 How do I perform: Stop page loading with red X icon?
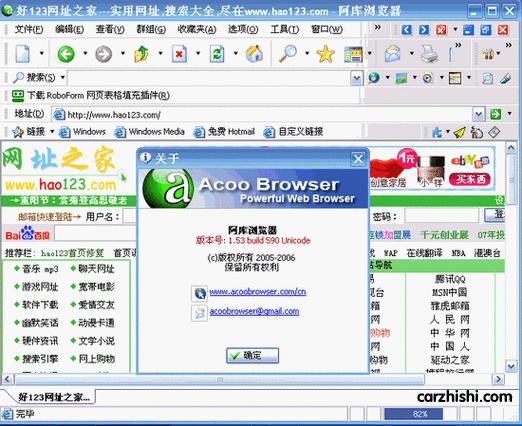point(179,54)
